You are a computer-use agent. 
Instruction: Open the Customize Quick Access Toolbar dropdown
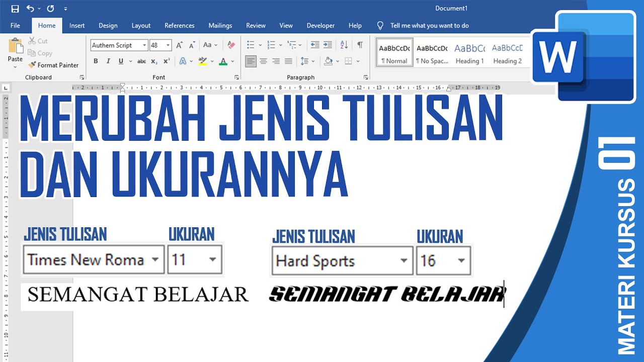pos(66,9)
